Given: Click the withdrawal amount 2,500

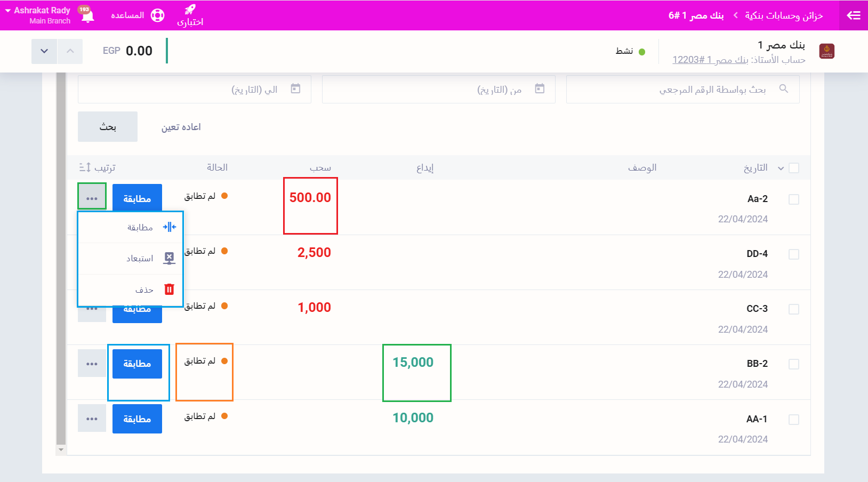Looking at the screenshot, I should click(314, 252).
